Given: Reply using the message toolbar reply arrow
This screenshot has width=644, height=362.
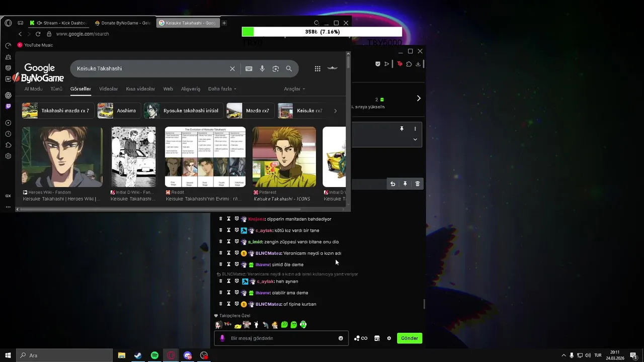Looking at the screenshot, I should coord(393,184).
